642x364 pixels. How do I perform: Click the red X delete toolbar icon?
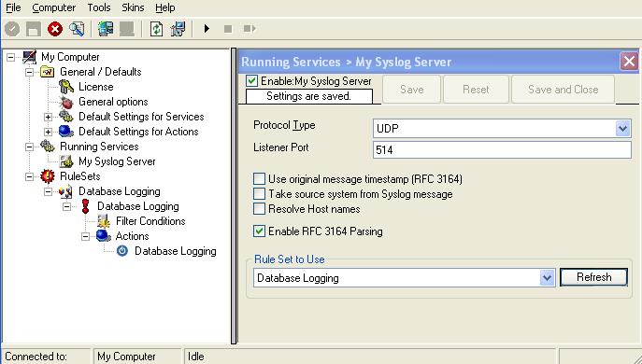click(55, 29)
